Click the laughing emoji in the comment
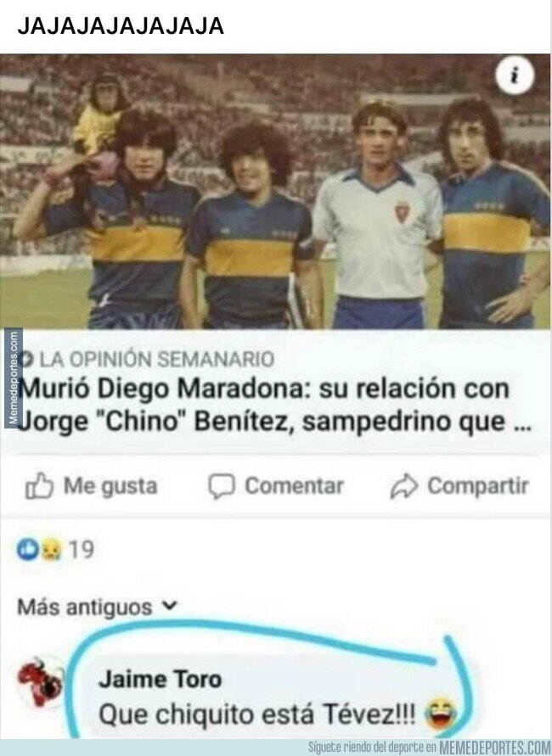This screenshot has height=756, width=552. 441,714
